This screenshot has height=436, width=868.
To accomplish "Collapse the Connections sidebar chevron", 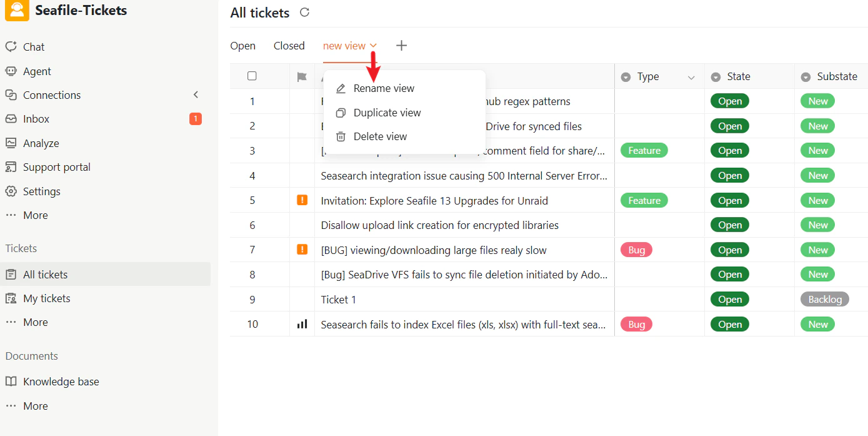I will [196, 94].
